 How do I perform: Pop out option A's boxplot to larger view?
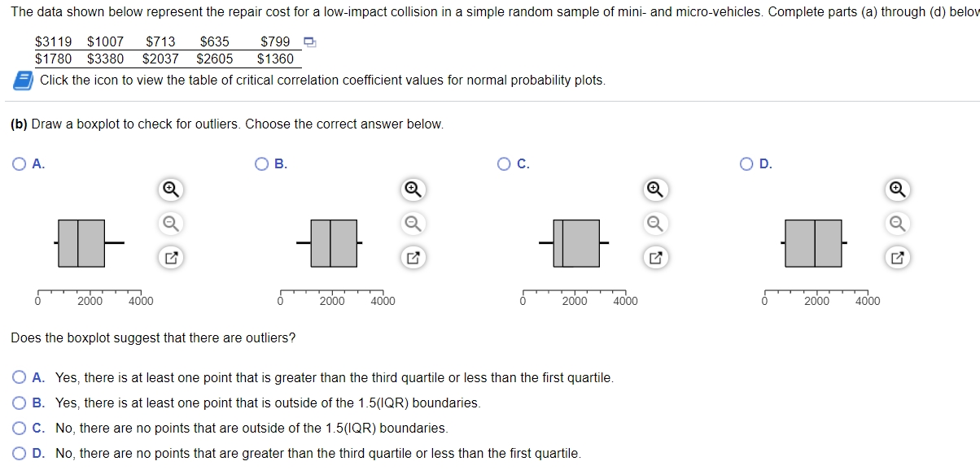coord(168,258)
